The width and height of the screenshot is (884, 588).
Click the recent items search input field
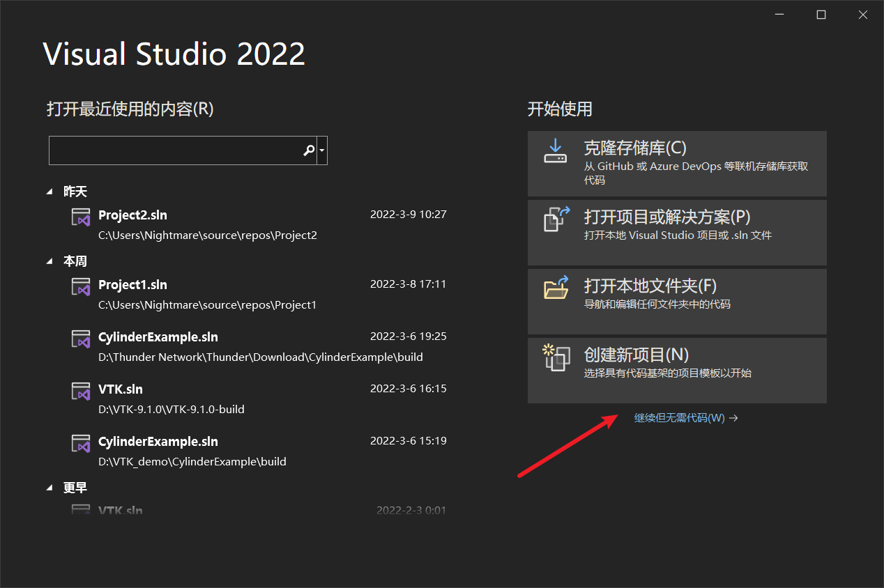click(174, 150)
